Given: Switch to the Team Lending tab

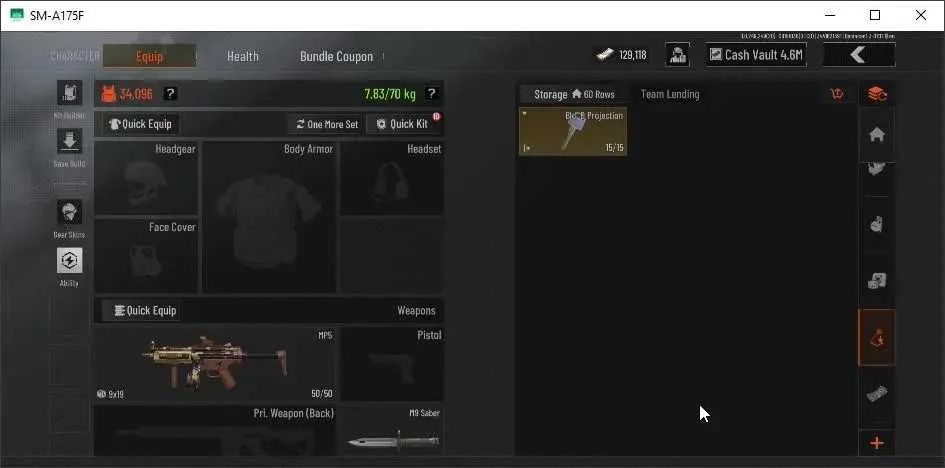Looking at the screenshot, I should coord(670,94).
